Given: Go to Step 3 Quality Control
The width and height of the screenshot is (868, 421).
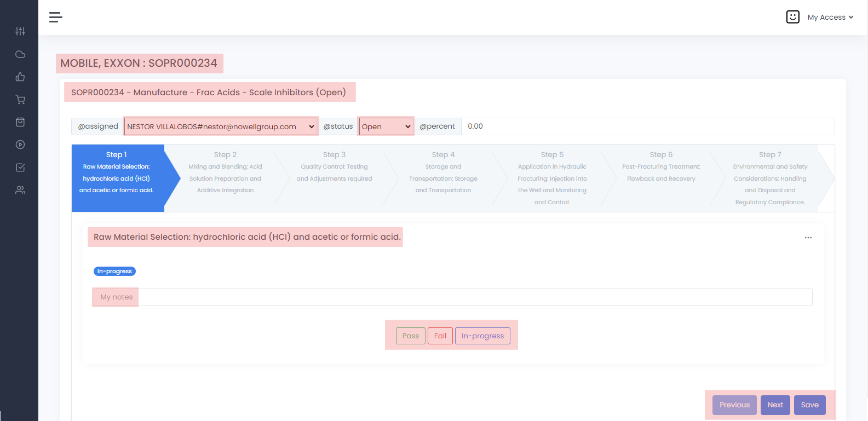Looking at the screenshot, I should coord(334,178).
